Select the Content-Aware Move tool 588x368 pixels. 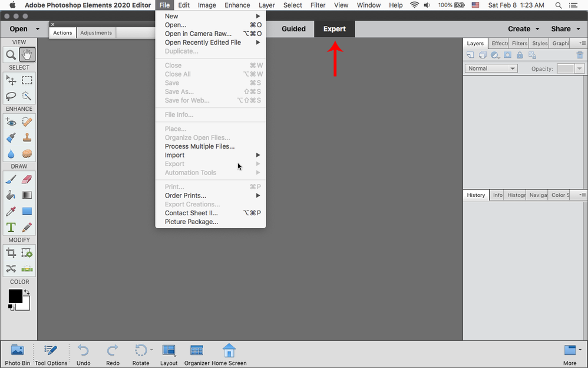11,268
